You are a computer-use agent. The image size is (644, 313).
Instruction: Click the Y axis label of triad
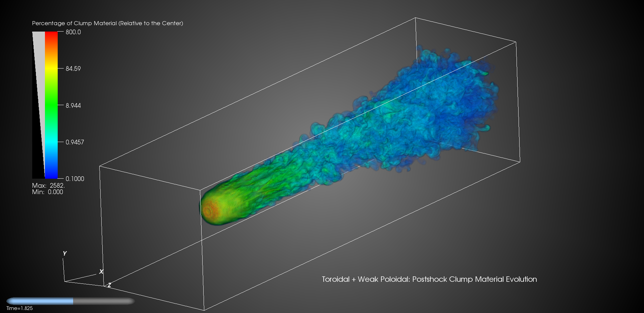point(65,254)
